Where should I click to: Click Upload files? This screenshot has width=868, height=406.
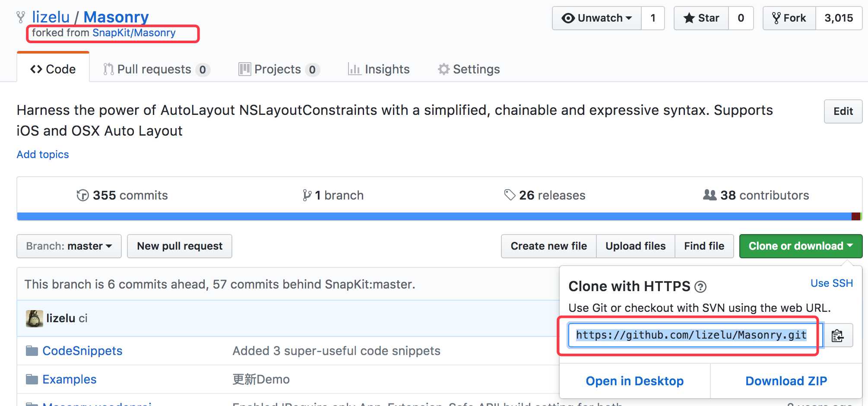tap(635, 246)
